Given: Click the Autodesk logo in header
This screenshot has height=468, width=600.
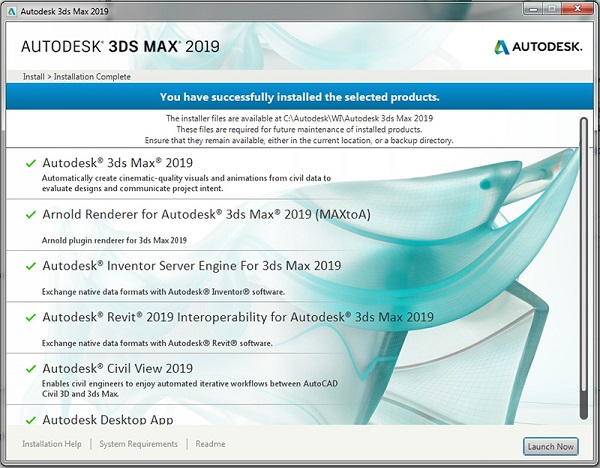Looking at the screenshot, I should [538, 47].
